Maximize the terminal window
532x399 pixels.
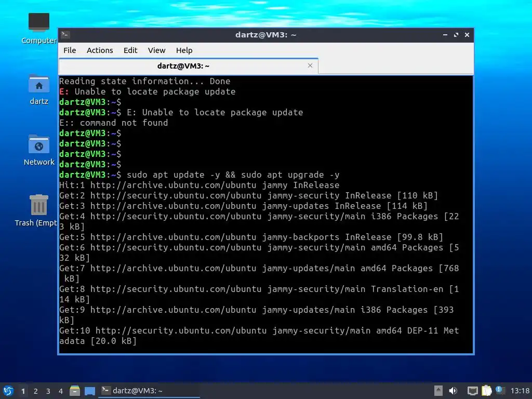(456, 35)
